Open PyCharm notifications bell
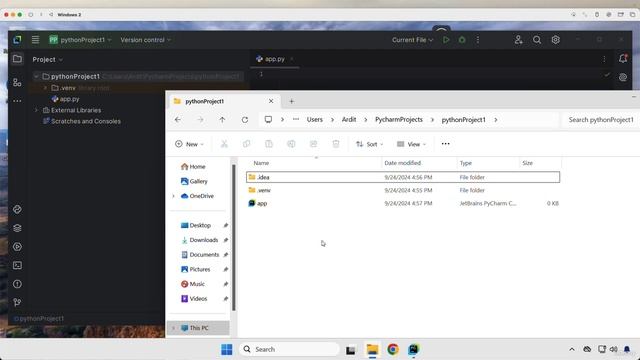 click(x=623, y=58)
